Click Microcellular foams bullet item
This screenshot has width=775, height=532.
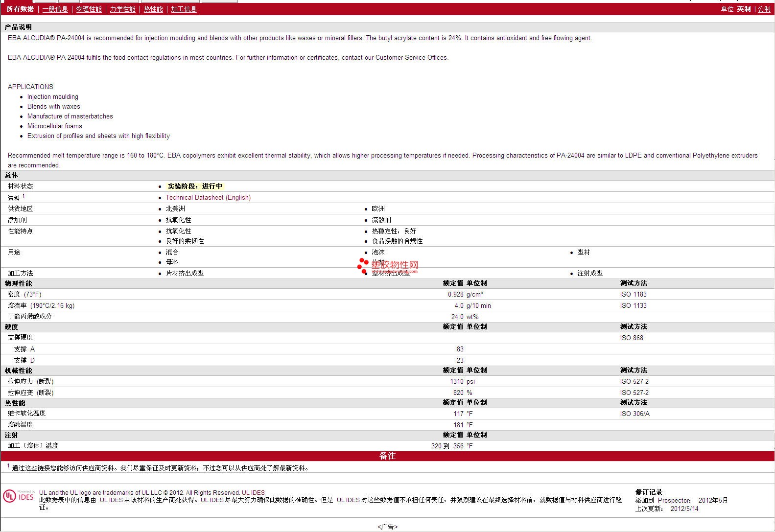[55, 126]
